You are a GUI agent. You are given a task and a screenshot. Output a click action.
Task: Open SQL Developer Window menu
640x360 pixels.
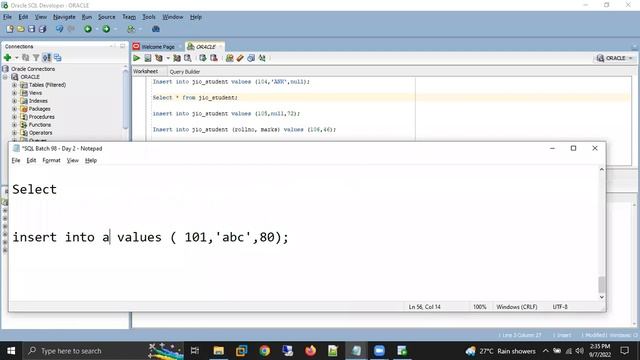(173, 17)
